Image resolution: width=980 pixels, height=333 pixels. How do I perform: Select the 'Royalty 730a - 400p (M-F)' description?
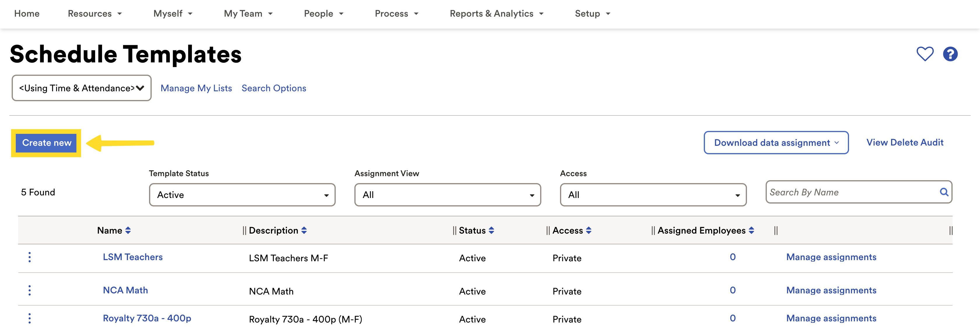[x=305, y=319]
